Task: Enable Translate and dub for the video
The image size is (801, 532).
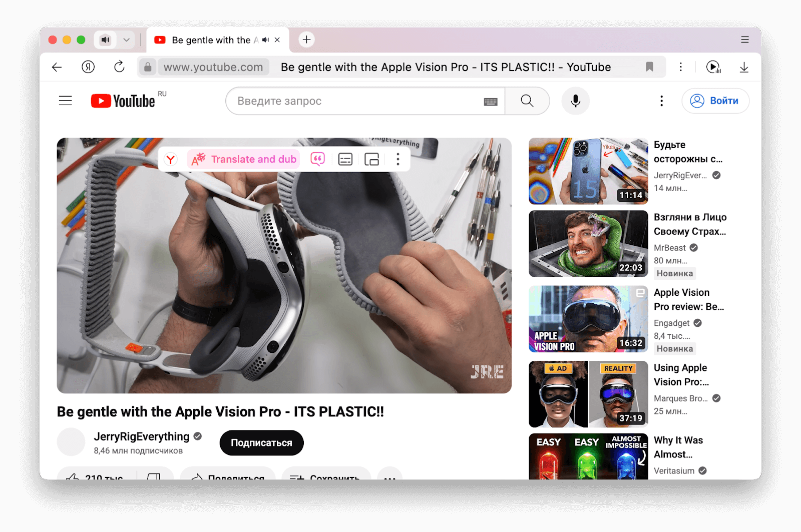Action: (x=244, y=159)
